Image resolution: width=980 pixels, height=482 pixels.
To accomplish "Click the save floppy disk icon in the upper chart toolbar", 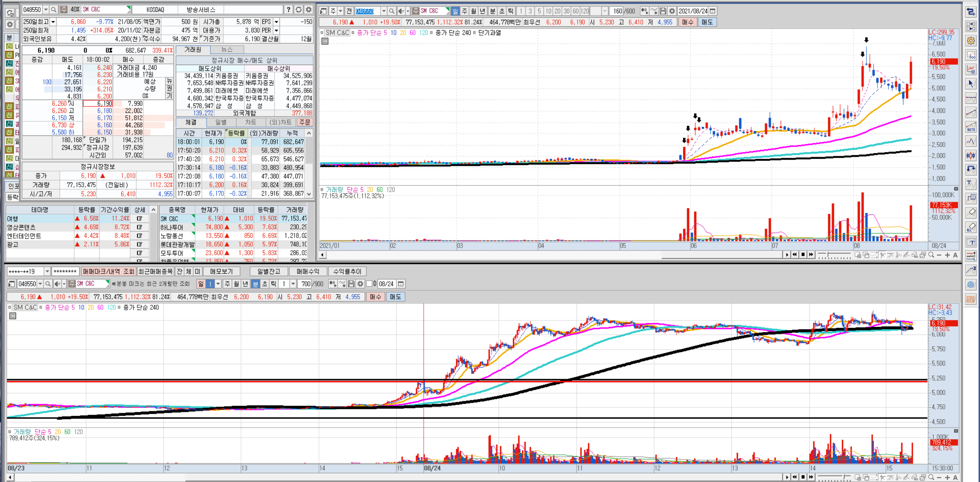I will click(663, 11).
